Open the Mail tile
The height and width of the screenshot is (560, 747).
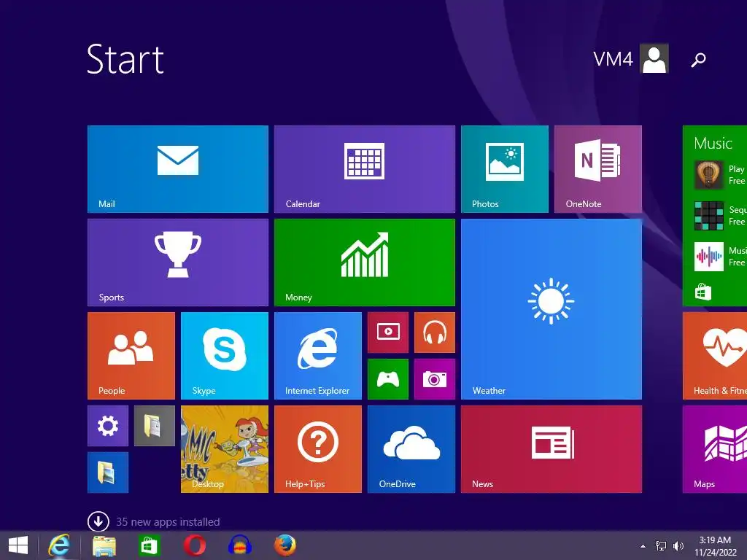point(178,169)
